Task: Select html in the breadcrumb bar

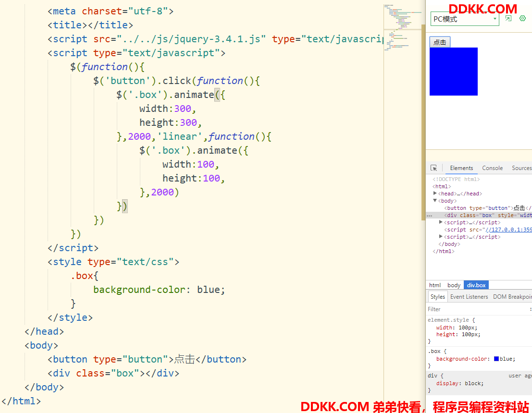Action: [434, 285]
